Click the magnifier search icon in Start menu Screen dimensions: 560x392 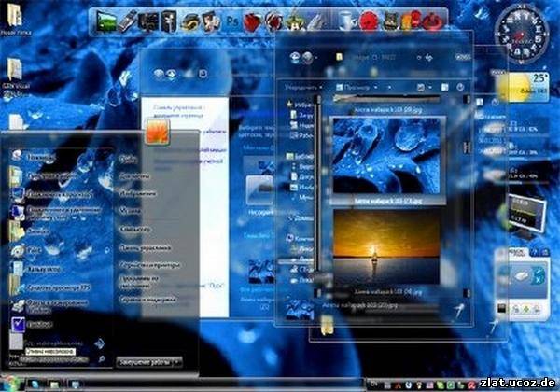pyautogui.click(x=102, y=358)
